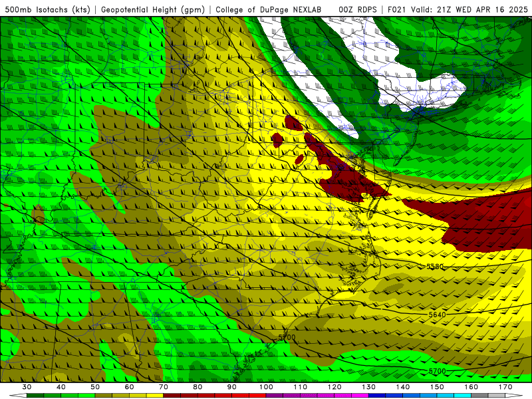Image resolution: width=532 pixels, height=399 pixels.
Task: Click the 70 value on the color scale
Action: [164, 387]
